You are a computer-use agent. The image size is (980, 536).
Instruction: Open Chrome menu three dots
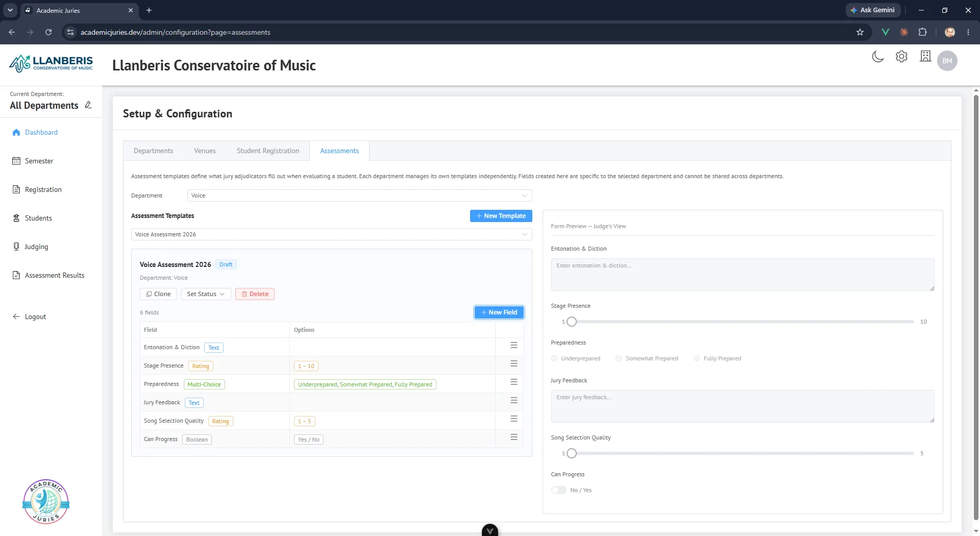point(968,32)
